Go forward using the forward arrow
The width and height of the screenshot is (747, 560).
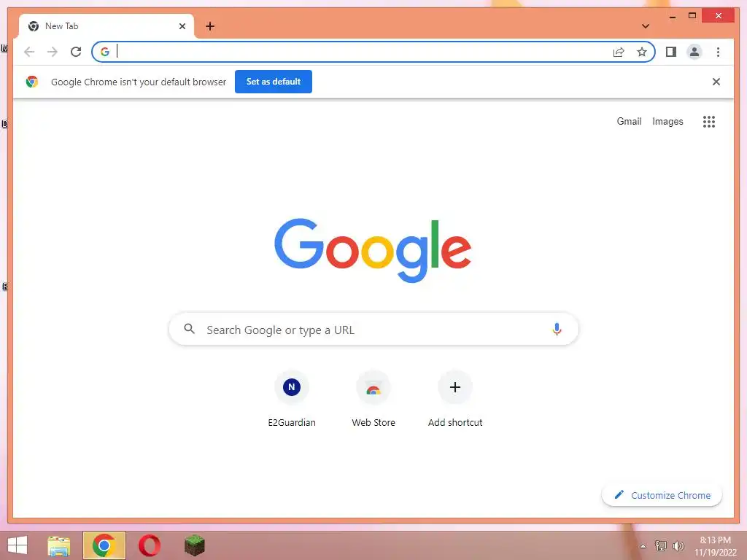click(x=53, y=52)
